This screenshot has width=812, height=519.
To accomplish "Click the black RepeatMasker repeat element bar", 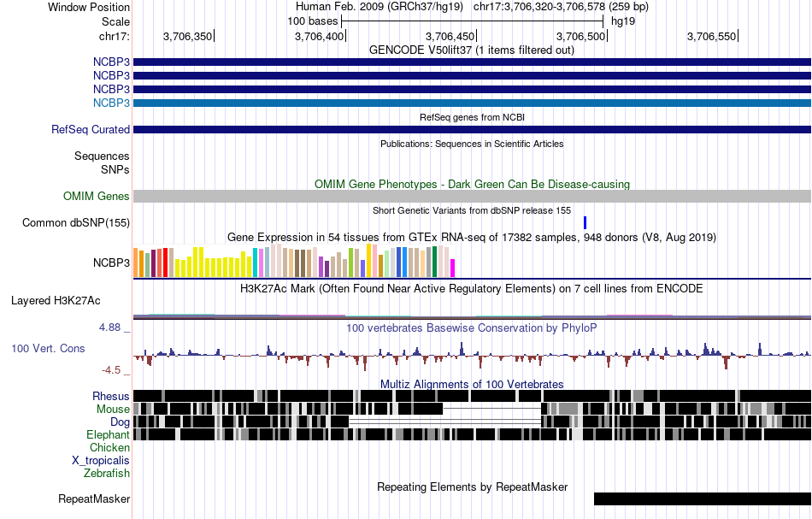I will 703,498.
